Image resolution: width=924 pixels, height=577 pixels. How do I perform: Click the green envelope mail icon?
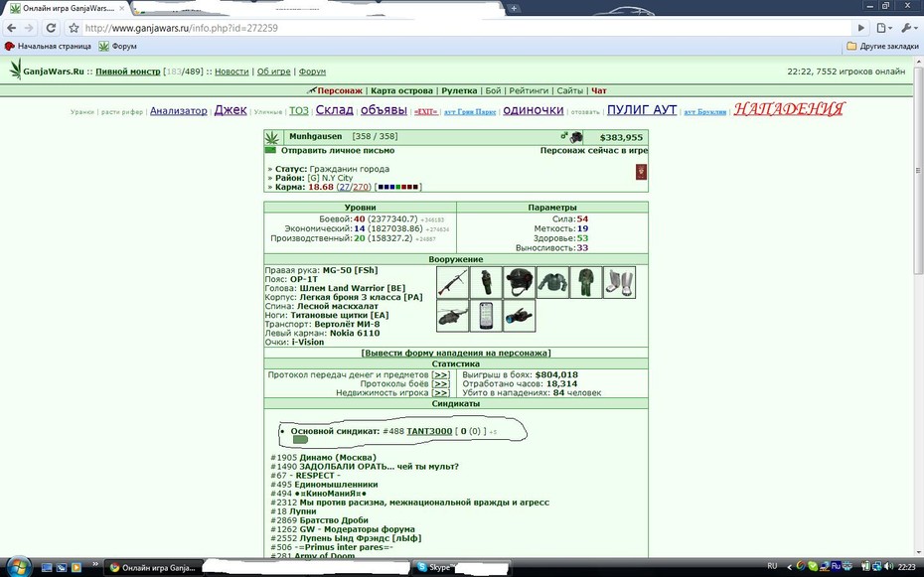270,151
